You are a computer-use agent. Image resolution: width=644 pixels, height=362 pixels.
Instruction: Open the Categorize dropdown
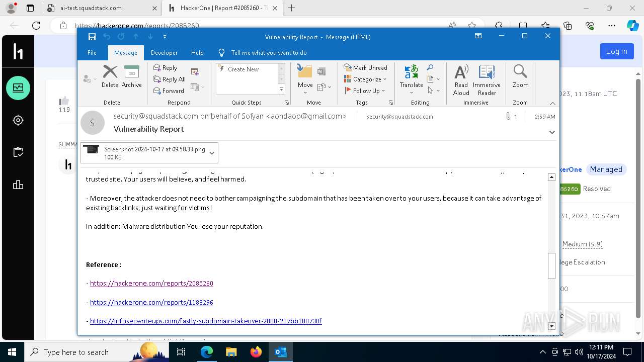[365, 79]
